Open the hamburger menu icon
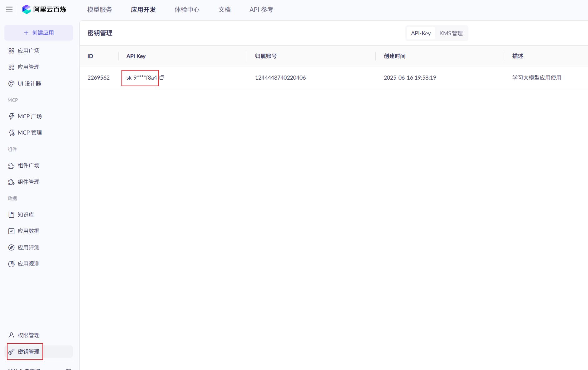 (x=9, y=9)
